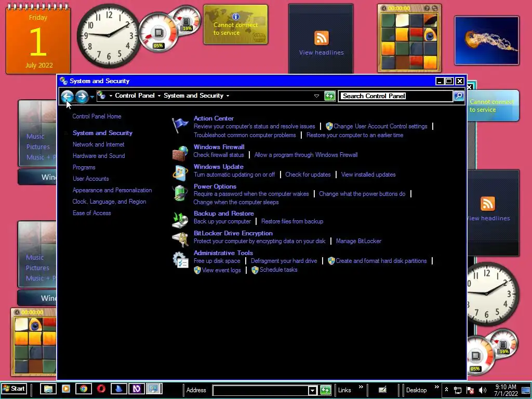The height and width of the screenshot is (399, 532).
Task: Click the Show desktop icon beside the taskbar clock
Action: (526, 390)
